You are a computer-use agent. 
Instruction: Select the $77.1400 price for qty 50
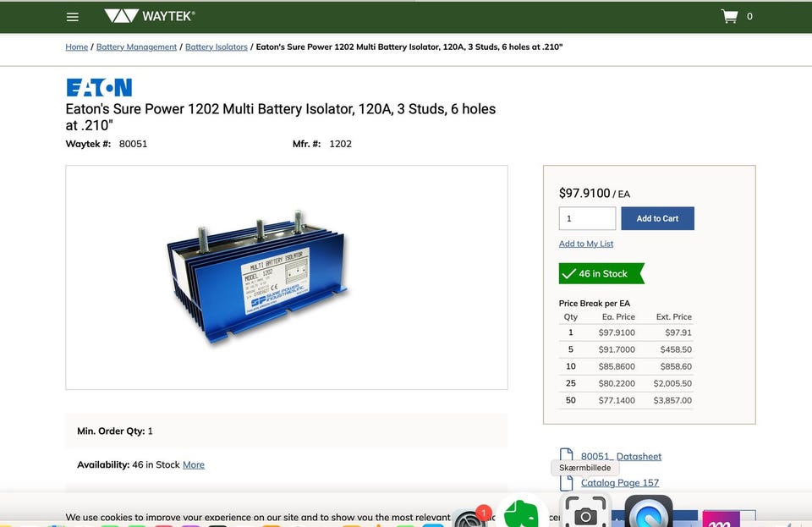tap(617, 400)
